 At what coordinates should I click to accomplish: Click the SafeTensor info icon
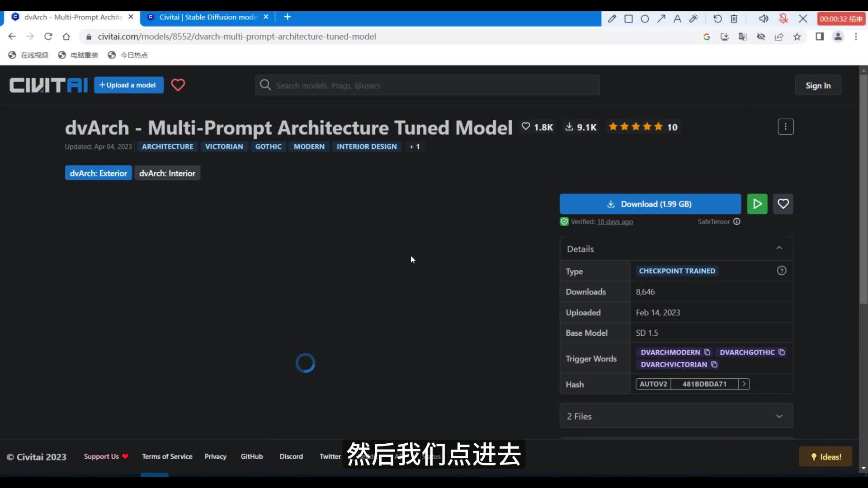tap(736, 221)
